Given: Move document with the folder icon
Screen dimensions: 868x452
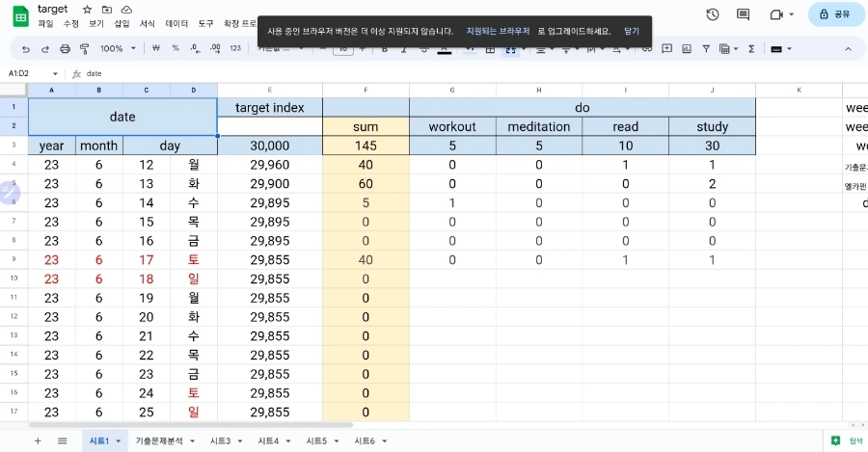Looking at the screenshot, I should (107, 10).
